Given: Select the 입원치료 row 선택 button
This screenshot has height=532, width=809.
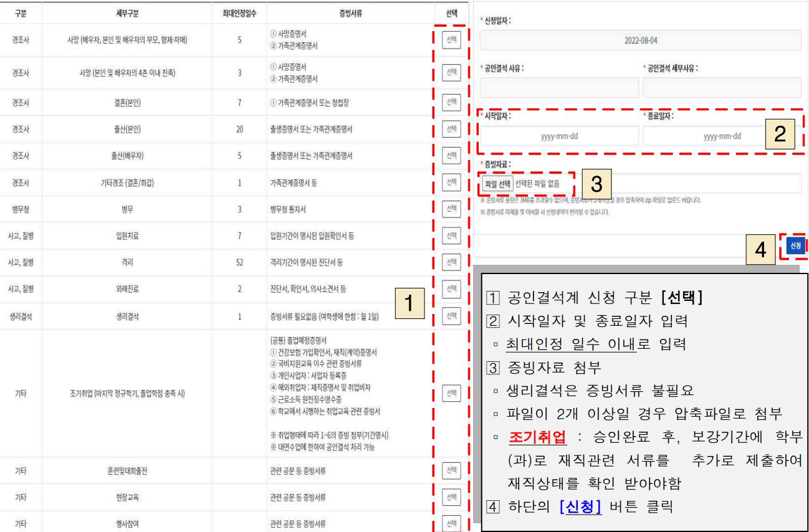Looking at the screenshot, I should pos(450,235).
